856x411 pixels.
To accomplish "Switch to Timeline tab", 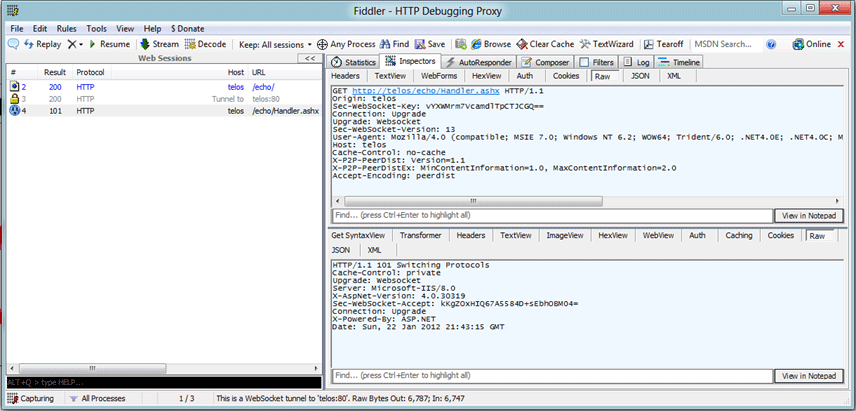I will pyautogui.click(x=679, y=63).
